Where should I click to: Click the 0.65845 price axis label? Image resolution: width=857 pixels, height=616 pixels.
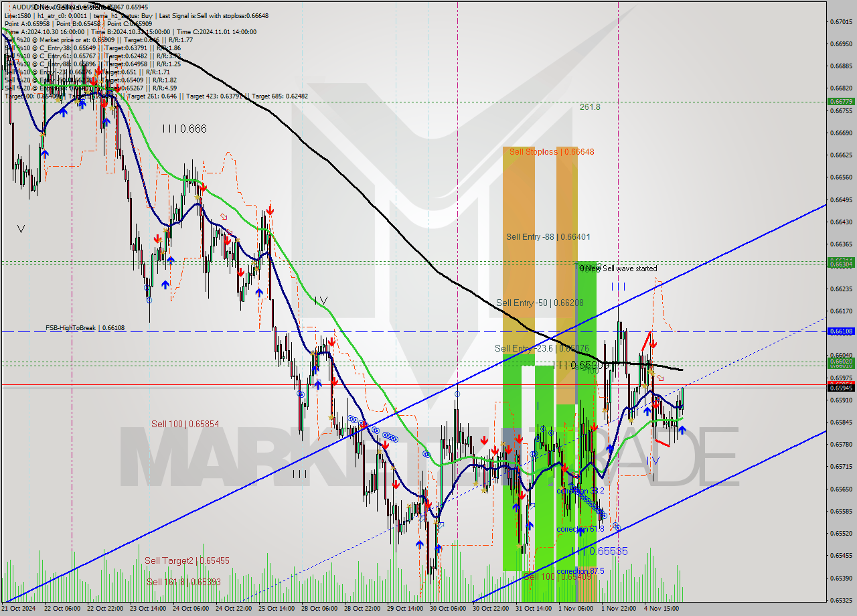coord(841,422)
